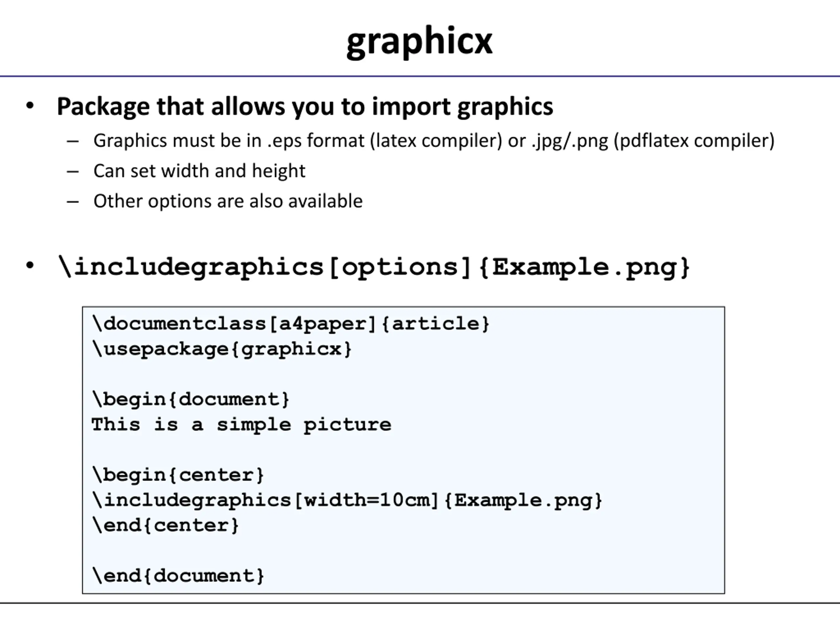The image size is (840, 630).
Task: Click the "Can set width and height" line
Action: coord(199,171)
